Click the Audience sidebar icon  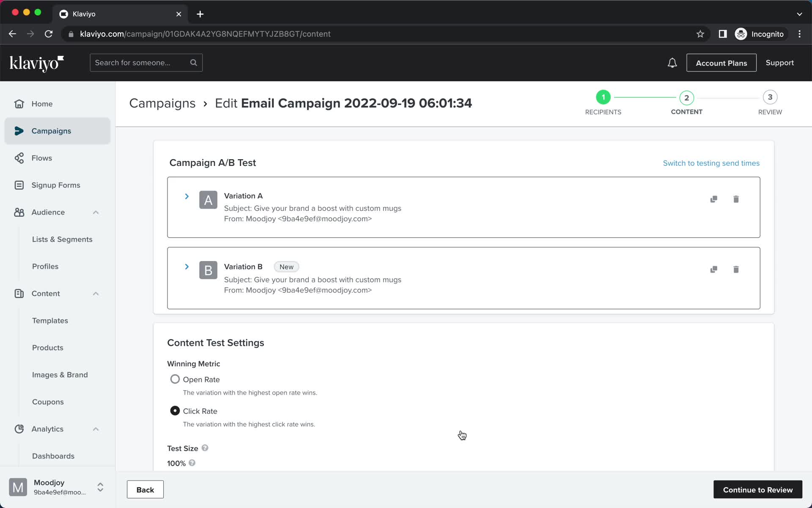(x=19, y=212)
